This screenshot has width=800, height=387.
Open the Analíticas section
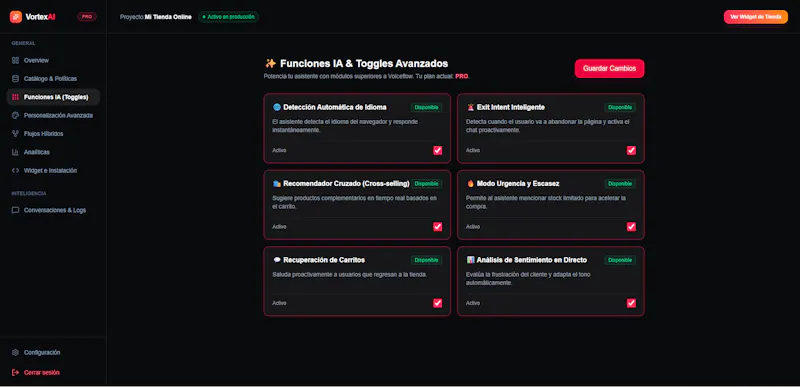tap(53, 152)
